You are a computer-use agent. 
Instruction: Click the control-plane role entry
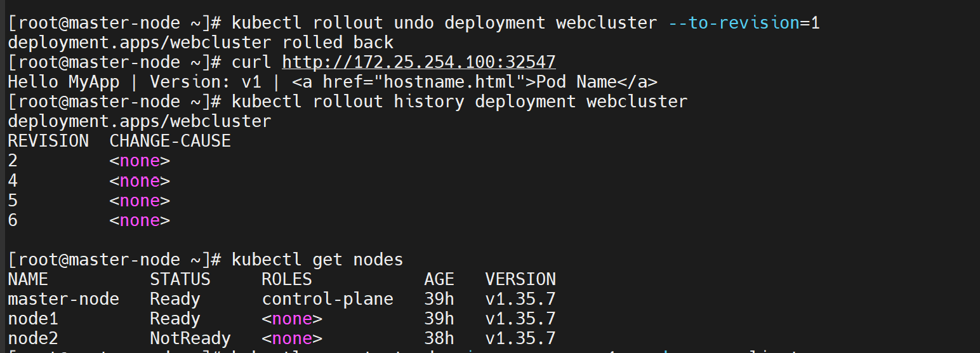click(x=328, y=299)
